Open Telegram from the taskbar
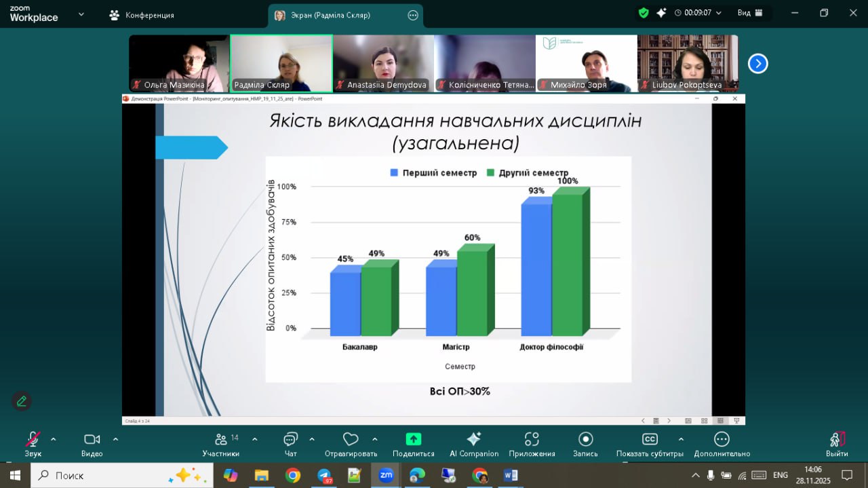 click(x=324, y=475)
